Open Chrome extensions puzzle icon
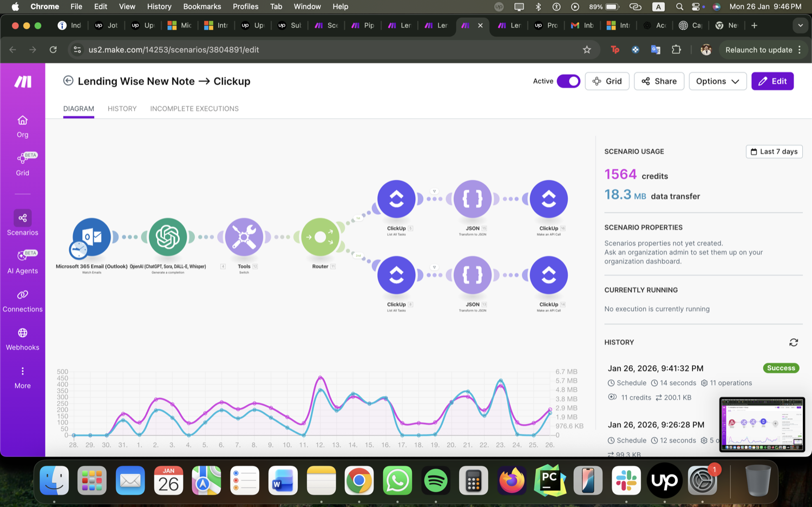Screen dimensions: 812x507 pos(676,50)
